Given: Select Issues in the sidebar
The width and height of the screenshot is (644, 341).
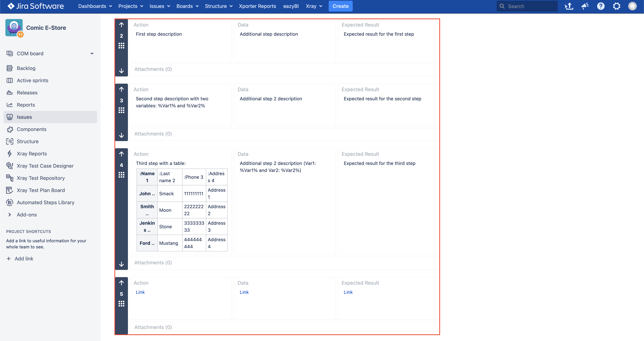Looking at the screenshot, I should (x=50, y=117).
